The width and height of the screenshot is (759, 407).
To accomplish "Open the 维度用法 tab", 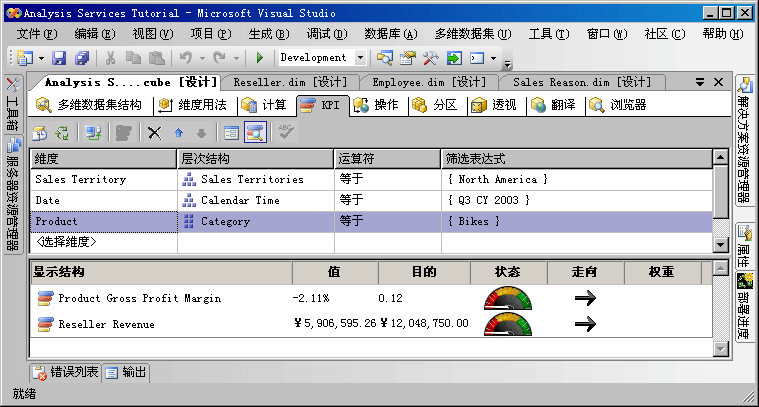I will (193, 105).
